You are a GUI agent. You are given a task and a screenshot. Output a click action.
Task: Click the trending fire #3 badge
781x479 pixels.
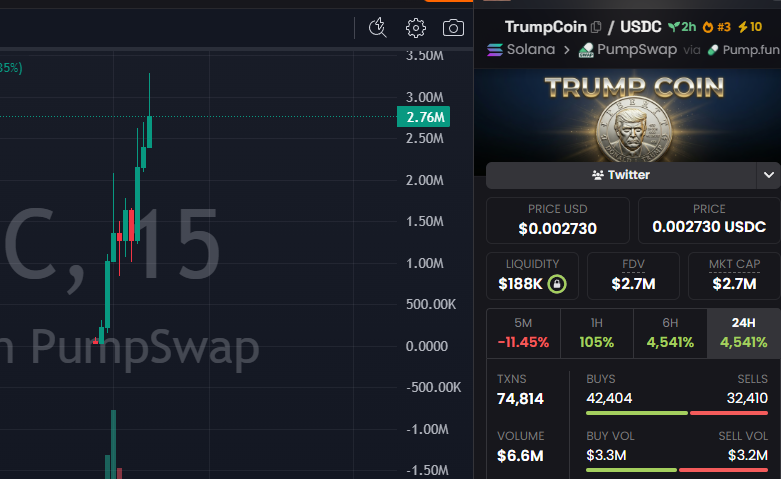point(716,27)
